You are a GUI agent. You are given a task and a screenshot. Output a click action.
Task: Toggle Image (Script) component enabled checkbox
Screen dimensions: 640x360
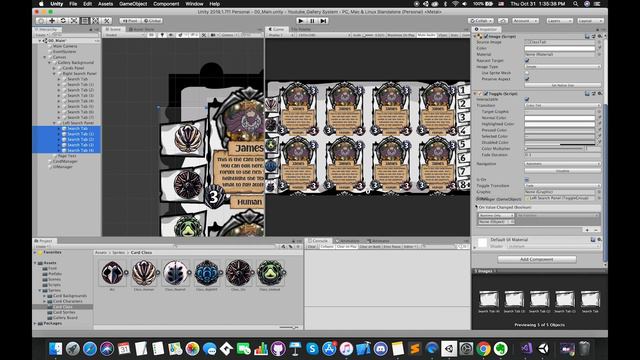click(x=486, y=36)
